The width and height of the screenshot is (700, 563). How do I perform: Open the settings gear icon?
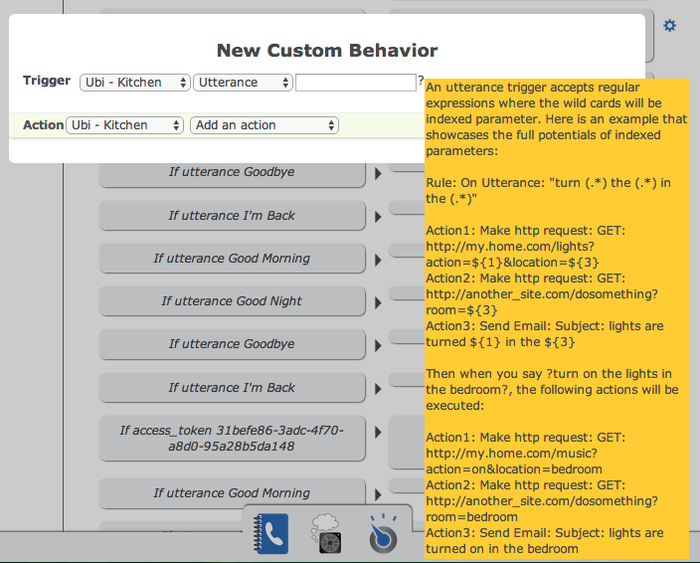[669, 25]
